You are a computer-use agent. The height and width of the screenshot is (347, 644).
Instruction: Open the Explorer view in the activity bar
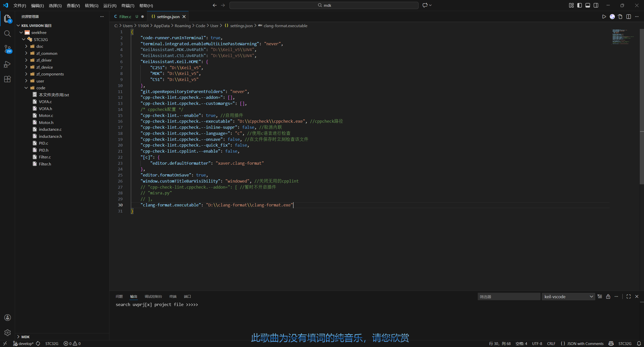(8, 19)
